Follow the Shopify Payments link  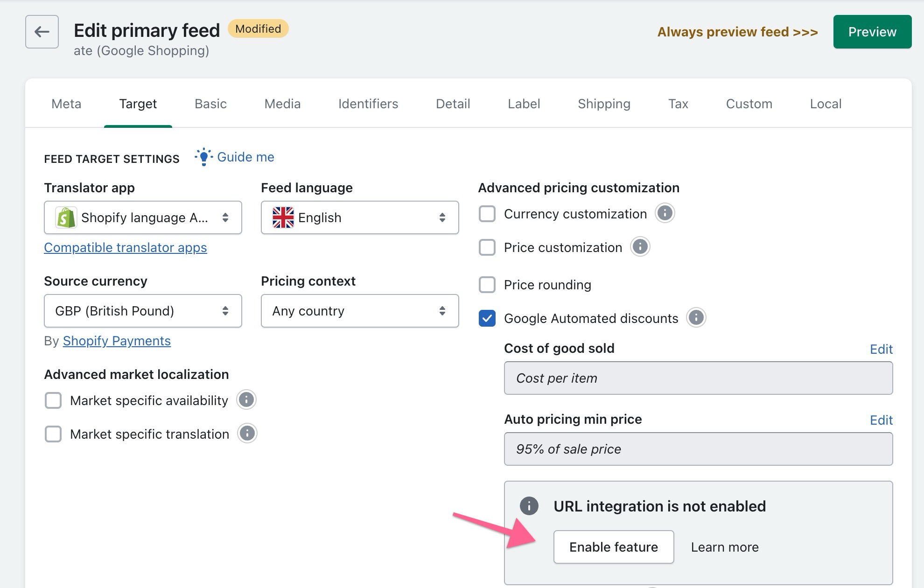tap(117, 341)
